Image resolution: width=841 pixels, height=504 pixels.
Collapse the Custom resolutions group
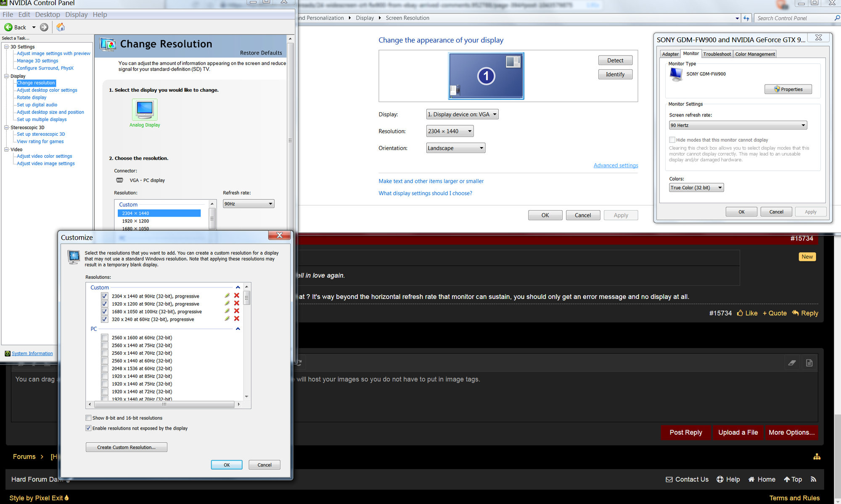[238, 288]
